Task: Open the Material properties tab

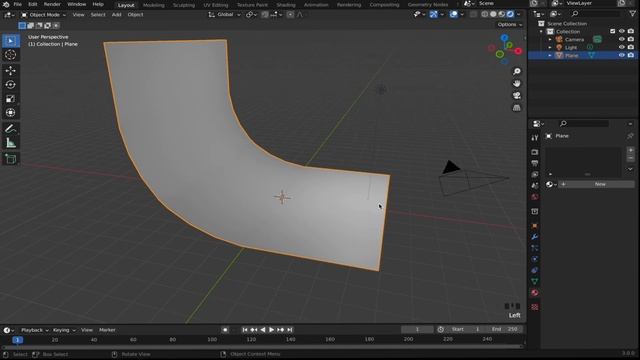Action: [x=535, y=293]
